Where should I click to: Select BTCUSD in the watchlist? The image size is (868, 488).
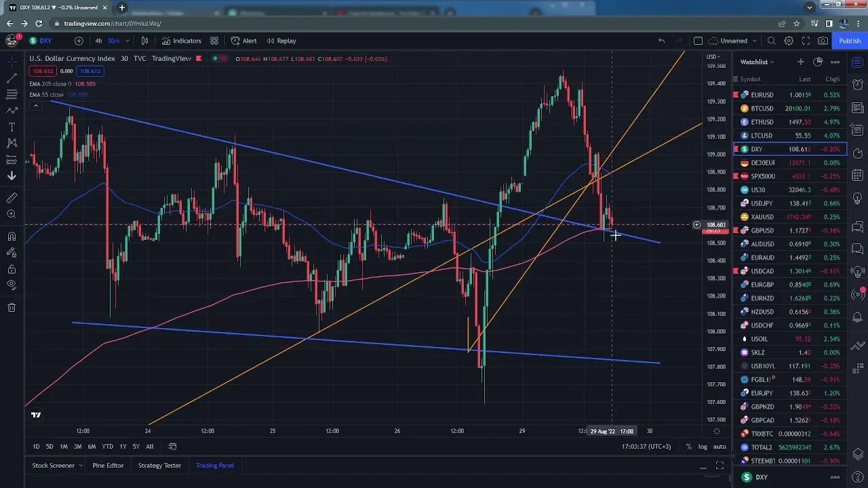click(x=790, y=108)
